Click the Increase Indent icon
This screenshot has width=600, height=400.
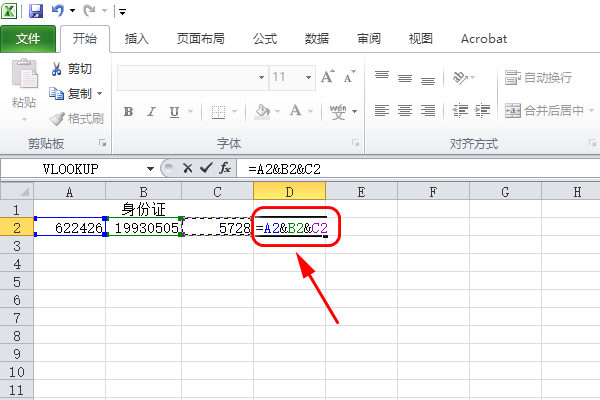tap(482, 111)
